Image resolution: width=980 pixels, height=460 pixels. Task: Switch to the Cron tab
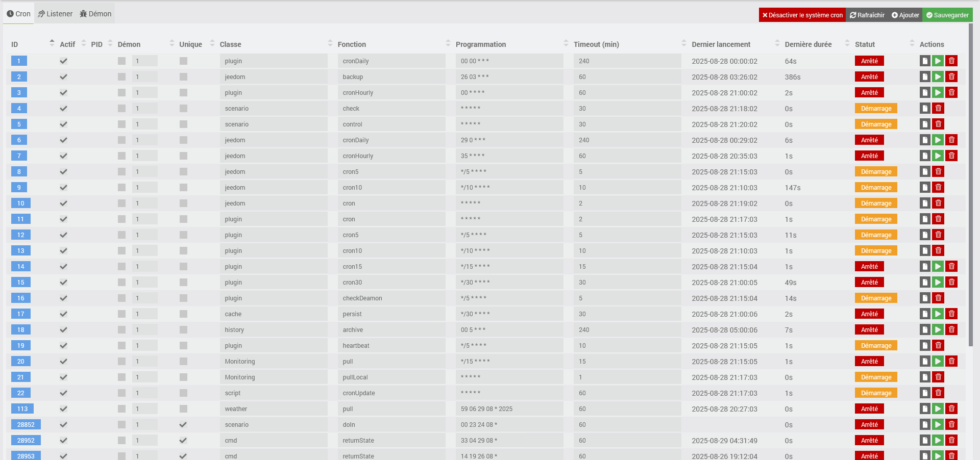(x=18, y=14)
